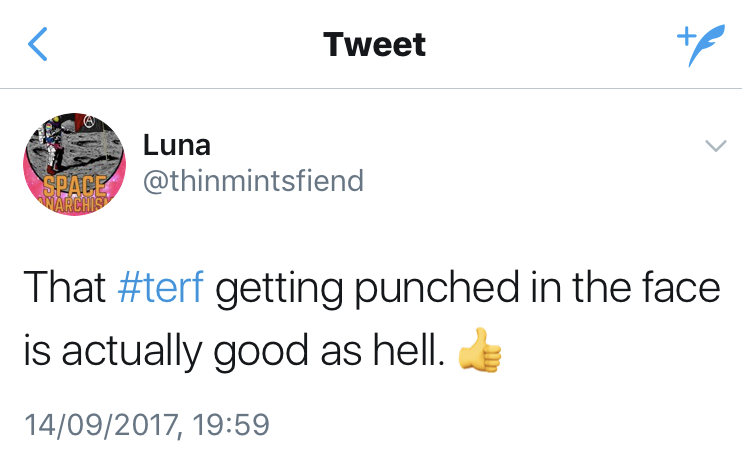This screenshot has height=463, width=742.
Task: Tap the time 19:59 in timestamp
Action: coord(232,425)
